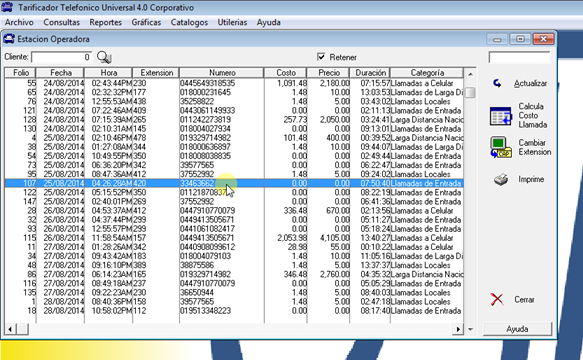Select the row with number 36650944

[234, 292]
